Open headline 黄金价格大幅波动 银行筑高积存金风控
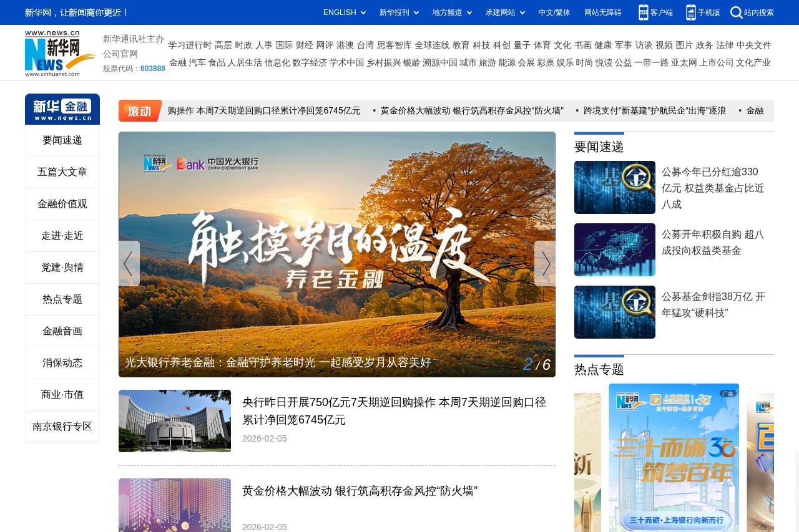Viewport: 799px width, 532px height. [360, 491]
